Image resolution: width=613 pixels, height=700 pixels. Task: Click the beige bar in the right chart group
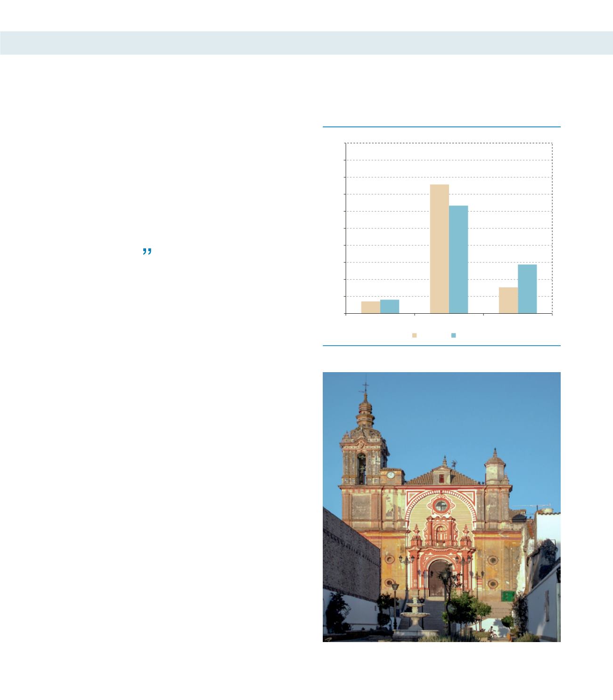[508, 301]
